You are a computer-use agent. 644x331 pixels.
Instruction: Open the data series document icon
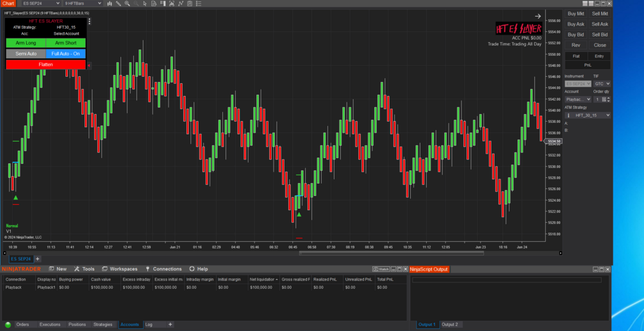click(154, 4)
